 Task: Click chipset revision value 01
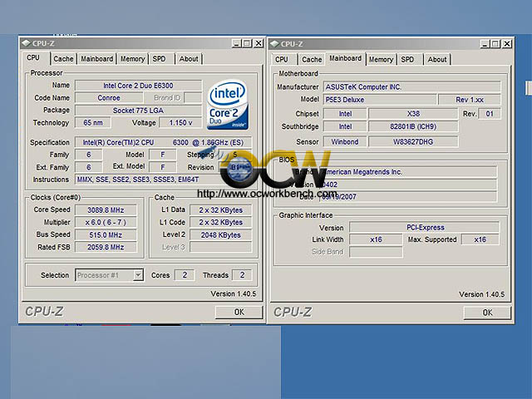point(490,114)
